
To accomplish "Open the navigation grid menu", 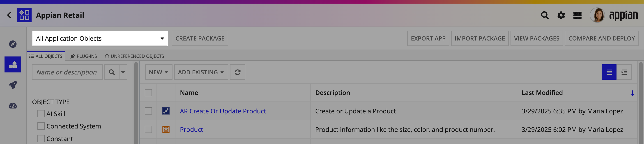I will point(577,15).
